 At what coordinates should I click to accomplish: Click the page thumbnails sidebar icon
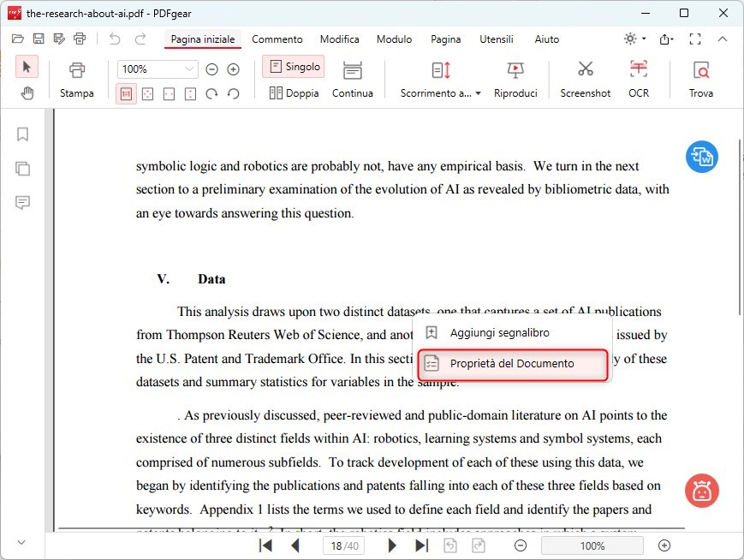pos(22,169)
